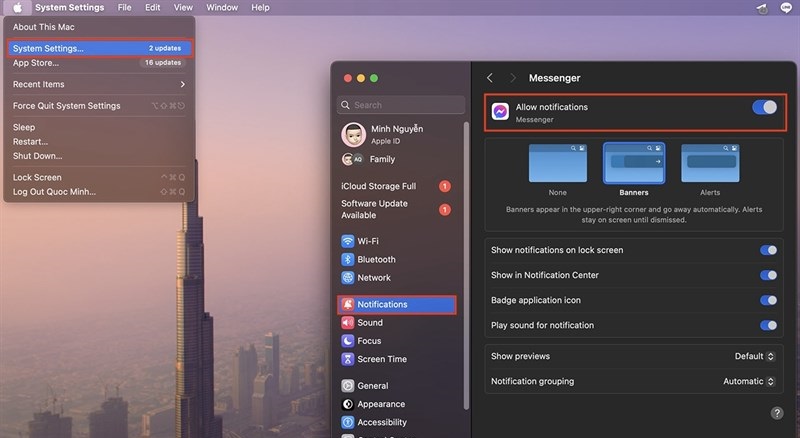Toggle Allow notifications for Messenger
The image size is (800, 438).
(764, 107)
